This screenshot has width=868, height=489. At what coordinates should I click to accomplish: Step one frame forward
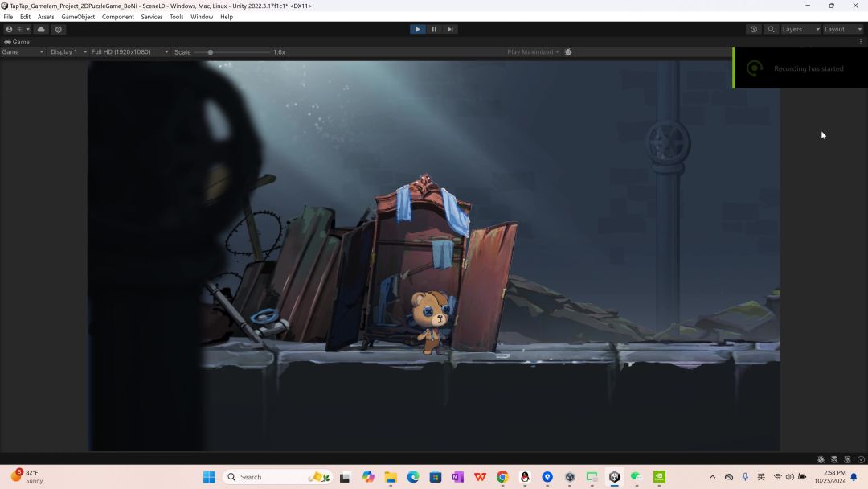click(450, 29)
